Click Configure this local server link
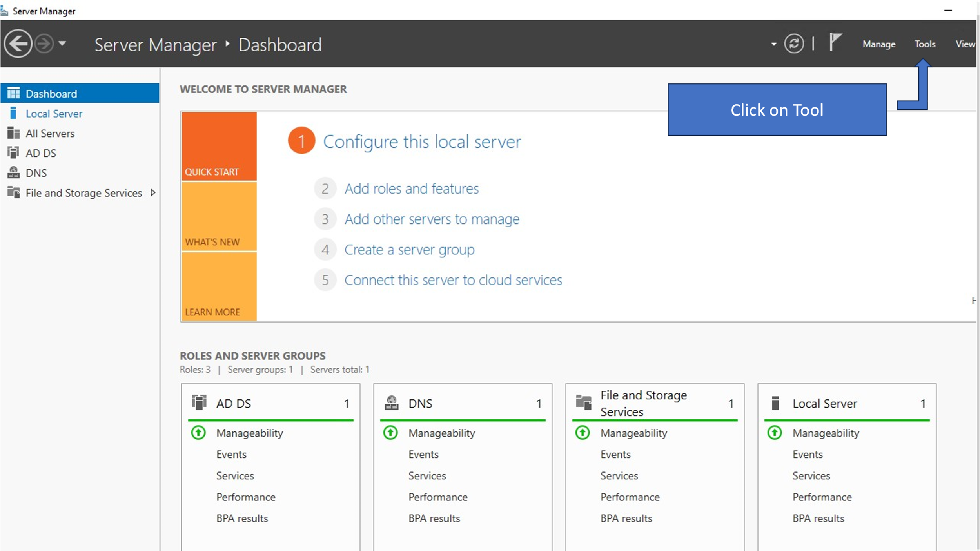This screenshot has width=980, height=551. coord(422,142)
